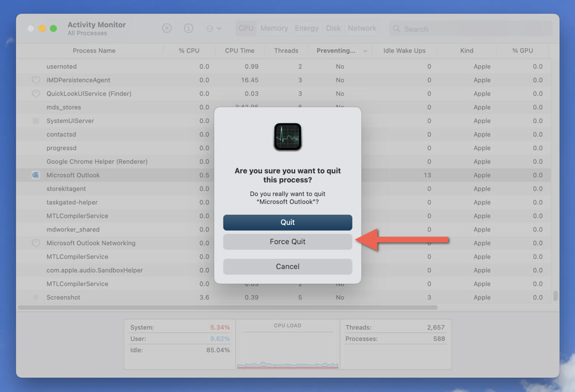Click shield icon beside Microsoft Outlook Networking

pyautogui.click(x=36, y=243)
